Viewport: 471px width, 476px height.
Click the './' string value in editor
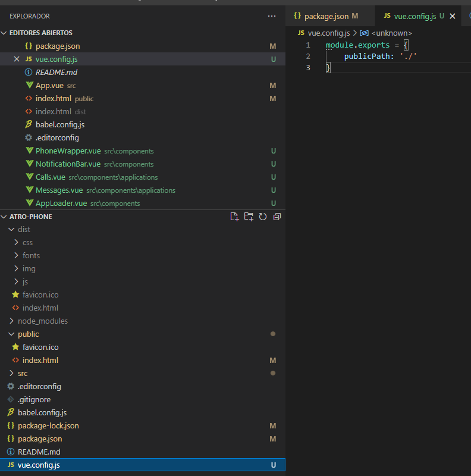click(x=408, y=56)
